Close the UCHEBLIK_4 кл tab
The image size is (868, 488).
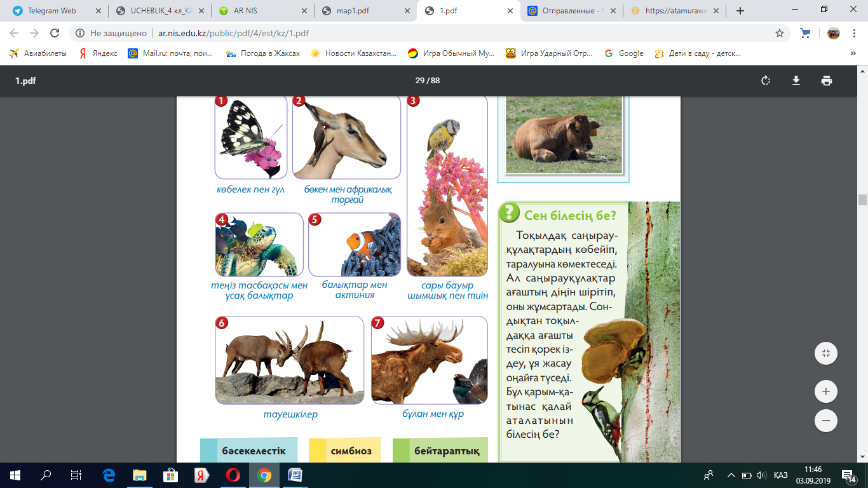pos(201,11)
